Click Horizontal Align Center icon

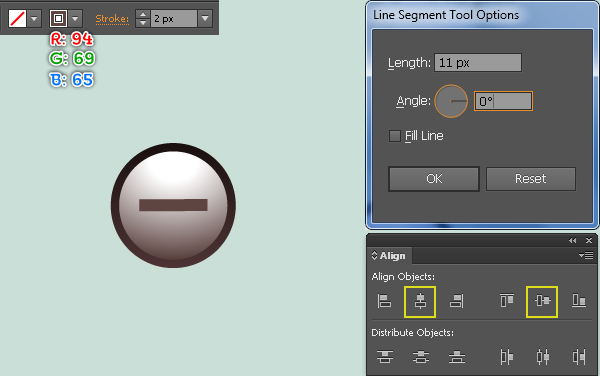(x=420, y=301)
